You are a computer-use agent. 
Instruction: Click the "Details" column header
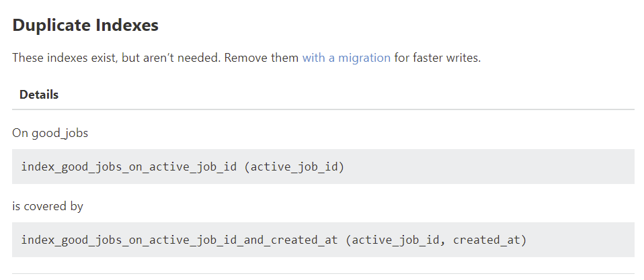coord(39,95)
